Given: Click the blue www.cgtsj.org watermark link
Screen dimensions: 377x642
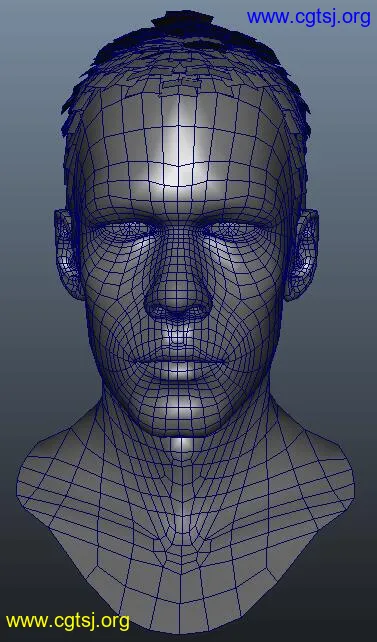Looking at the screenshot, I should pyautogui.click(x=309, y=18).
